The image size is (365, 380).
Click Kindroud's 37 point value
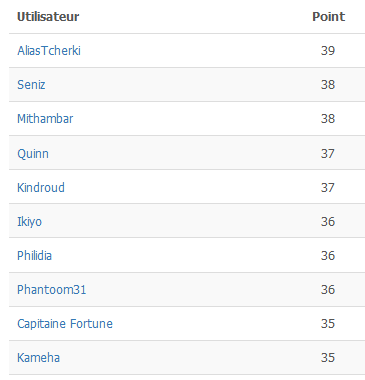[328, 188]
